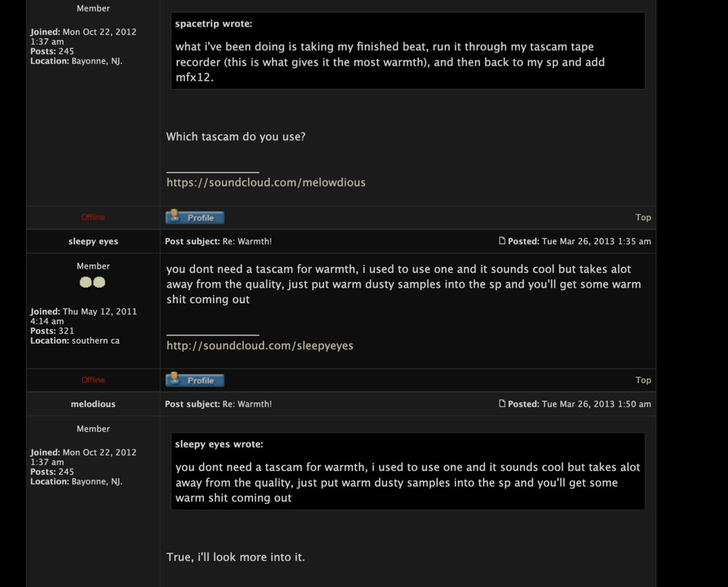Click the post icon beside the 1:35 am timestamp
Screen dimensions: 728x587
[x=502, y=241]
